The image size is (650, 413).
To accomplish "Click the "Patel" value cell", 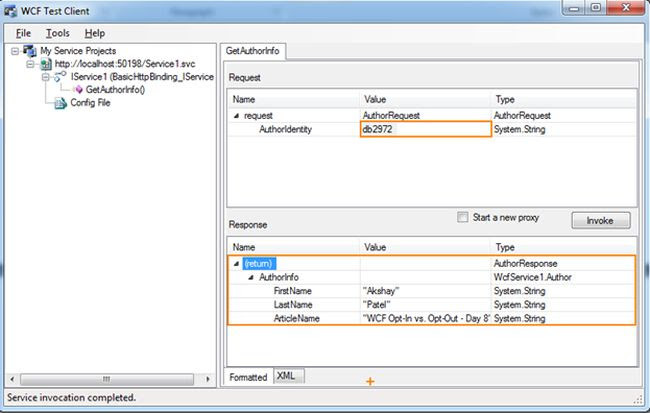I will [425, 305].
